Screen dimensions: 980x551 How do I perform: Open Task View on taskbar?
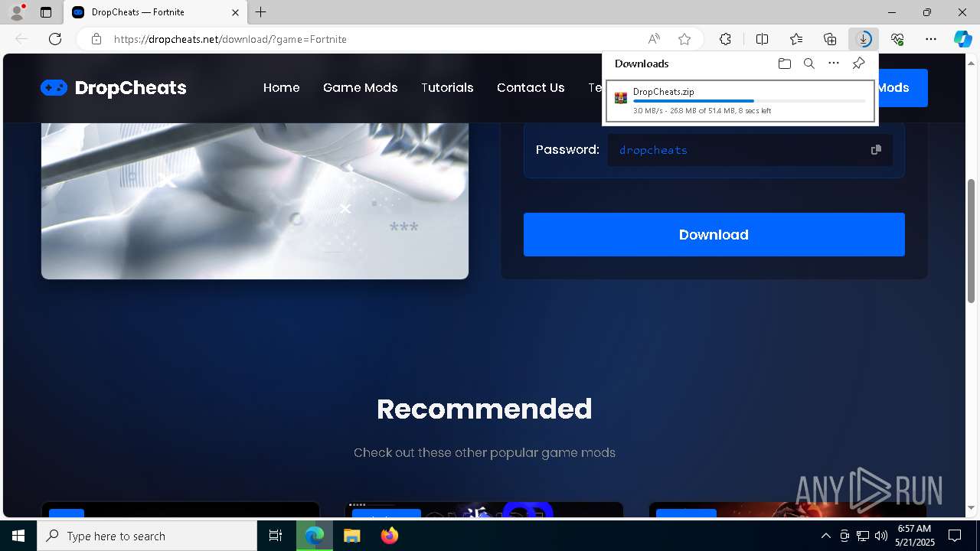click(x=276, y=536)
